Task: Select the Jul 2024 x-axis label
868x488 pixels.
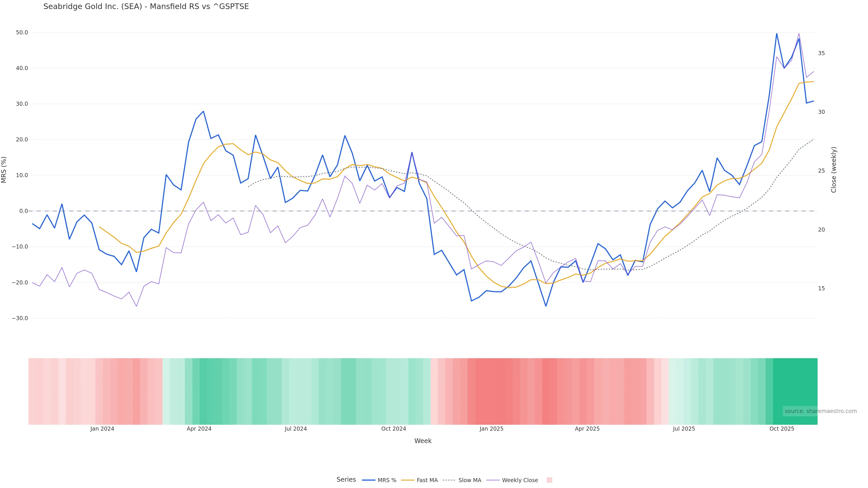Action: pos(295,429)
